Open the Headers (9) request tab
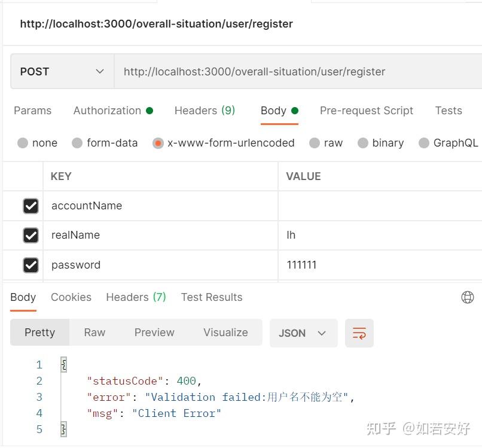 click(x=205, y=111)
